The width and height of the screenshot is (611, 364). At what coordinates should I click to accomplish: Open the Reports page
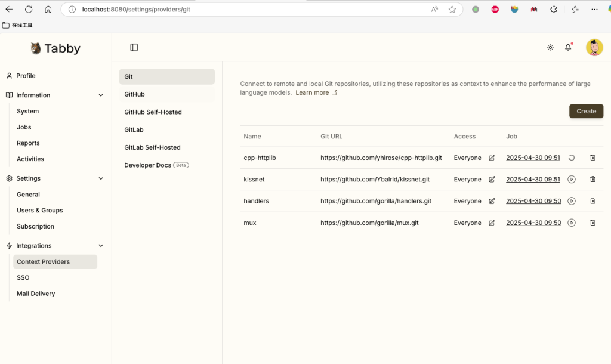[28, 143]
